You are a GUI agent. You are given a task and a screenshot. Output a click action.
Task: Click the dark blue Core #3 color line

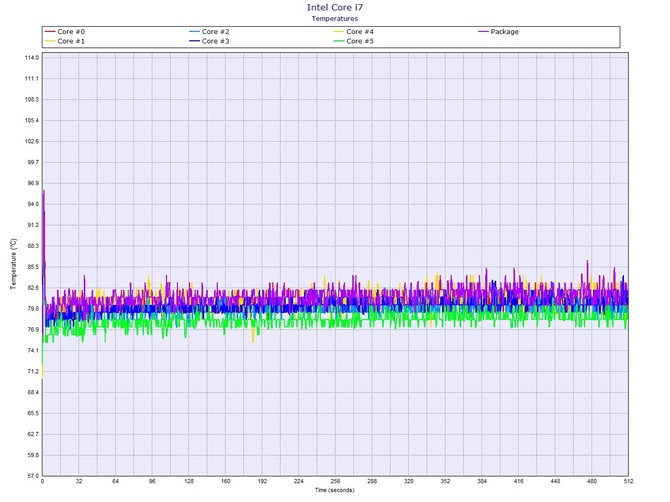click(194, 41)
